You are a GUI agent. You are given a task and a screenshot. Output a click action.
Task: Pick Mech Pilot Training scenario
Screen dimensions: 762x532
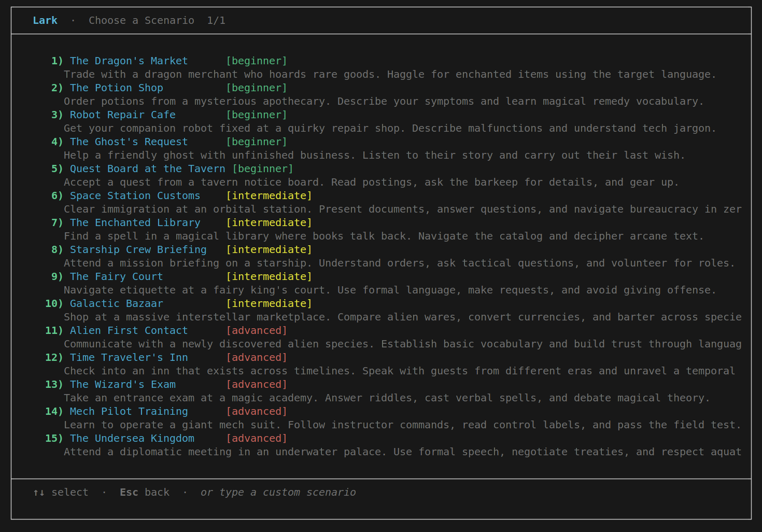(129, 411)
